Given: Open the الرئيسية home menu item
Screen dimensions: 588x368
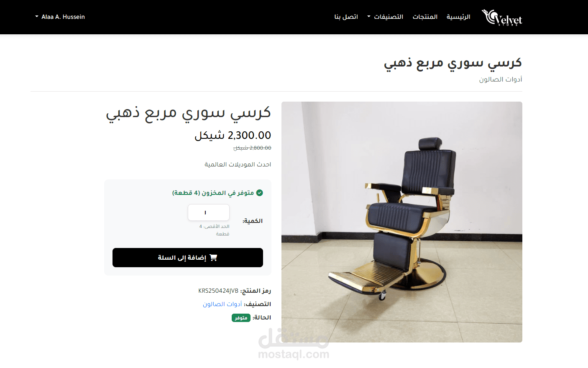Looking at the screenshot, I should [458, 17].
